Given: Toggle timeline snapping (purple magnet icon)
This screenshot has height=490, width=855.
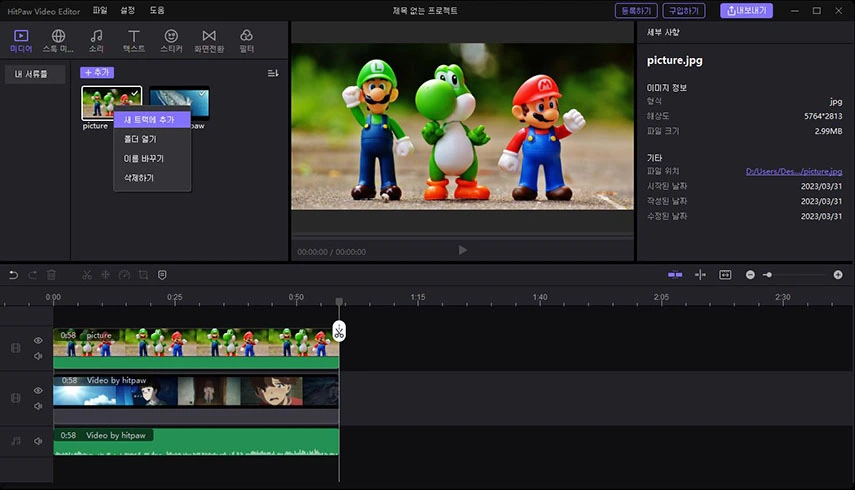Looking at the screenshot, I should (x=675, y=275).
